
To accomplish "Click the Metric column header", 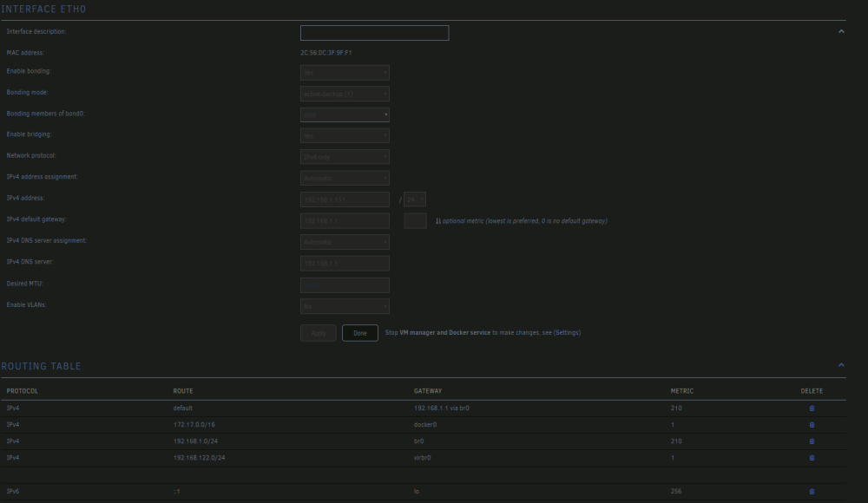I will tap(682, 390).
